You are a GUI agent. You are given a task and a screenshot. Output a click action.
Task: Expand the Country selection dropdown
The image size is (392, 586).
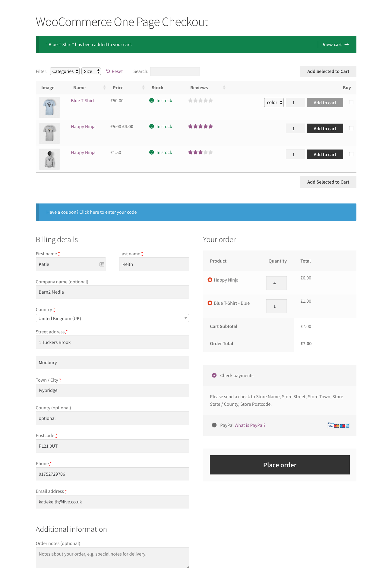[x=112, y=318]
